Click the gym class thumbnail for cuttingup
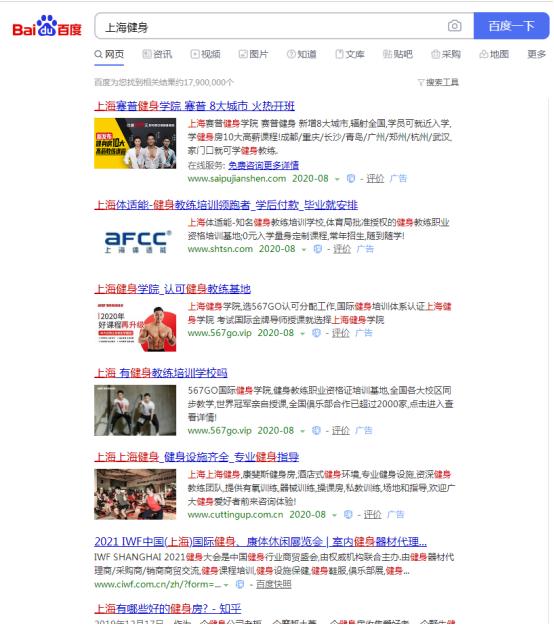 pos(135,494)
